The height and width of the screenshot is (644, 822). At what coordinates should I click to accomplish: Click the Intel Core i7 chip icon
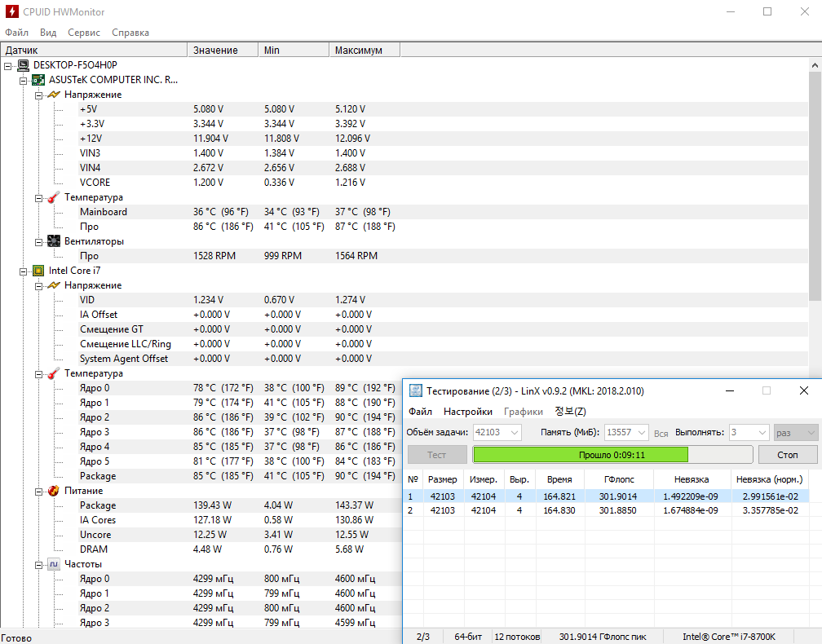click(x=38, y=271)
